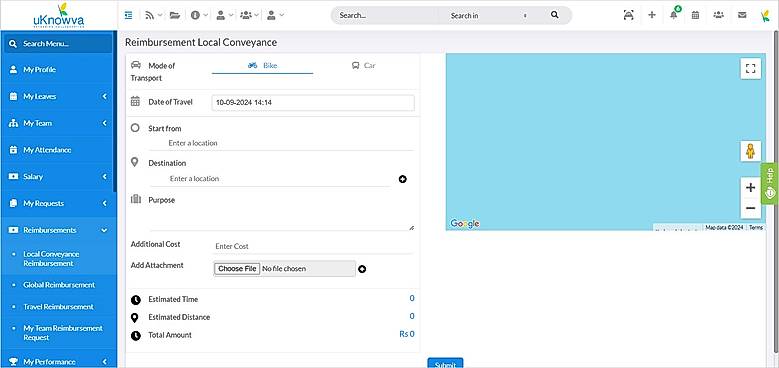Open the last person icon dropdown
Screen dimensions: 779x368
[275, 15]
